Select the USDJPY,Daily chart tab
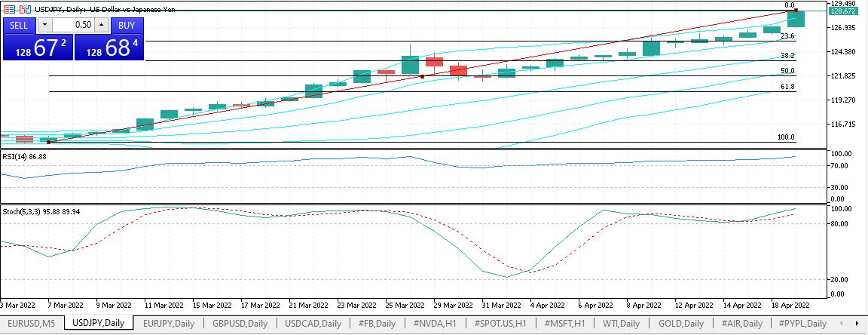The image size is (868, 335). [x=99, y=323]
